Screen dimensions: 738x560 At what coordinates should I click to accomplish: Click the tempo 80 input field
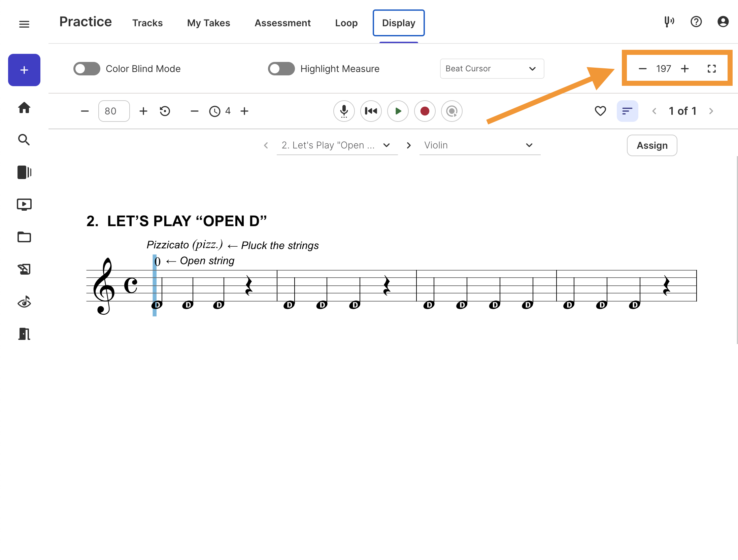click(114, 111)
